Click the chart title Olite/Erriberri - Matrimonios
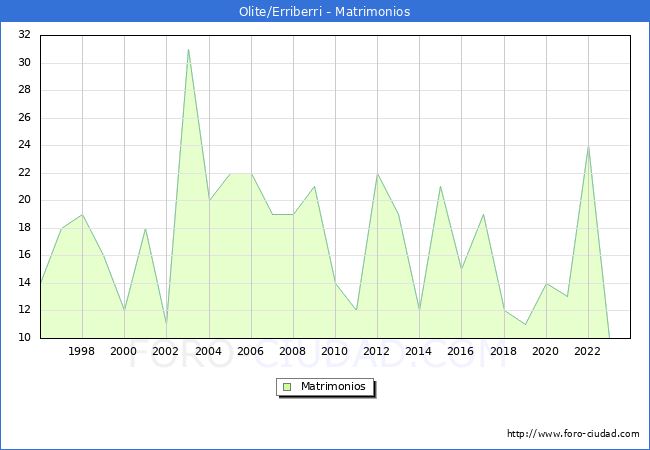Viewport: 650px width, 450px height. (324, 12)
